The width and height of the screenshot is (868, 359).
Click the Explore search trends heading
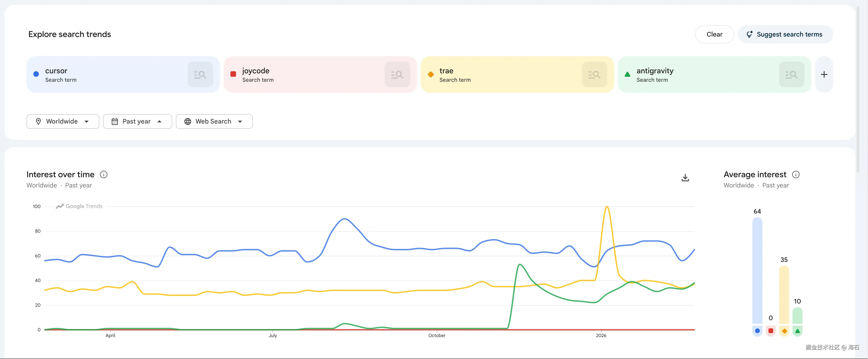coord(70,34)
